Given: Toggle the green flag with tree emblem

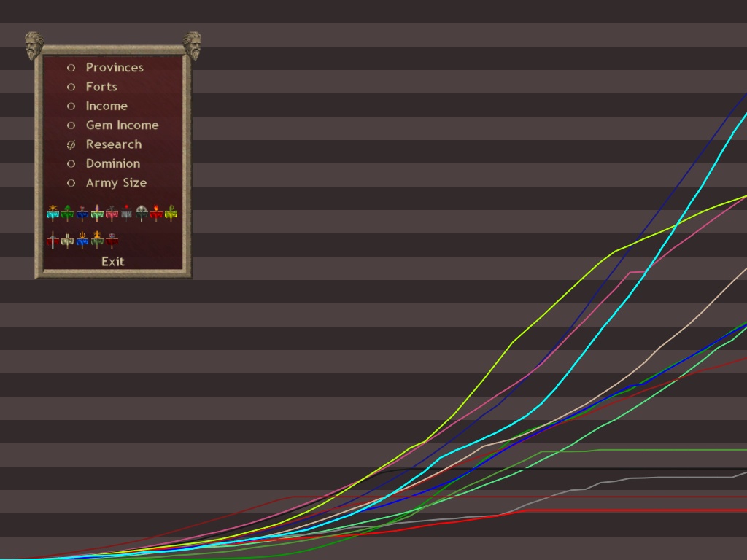Looking at the screenshot, I should 68,213.
